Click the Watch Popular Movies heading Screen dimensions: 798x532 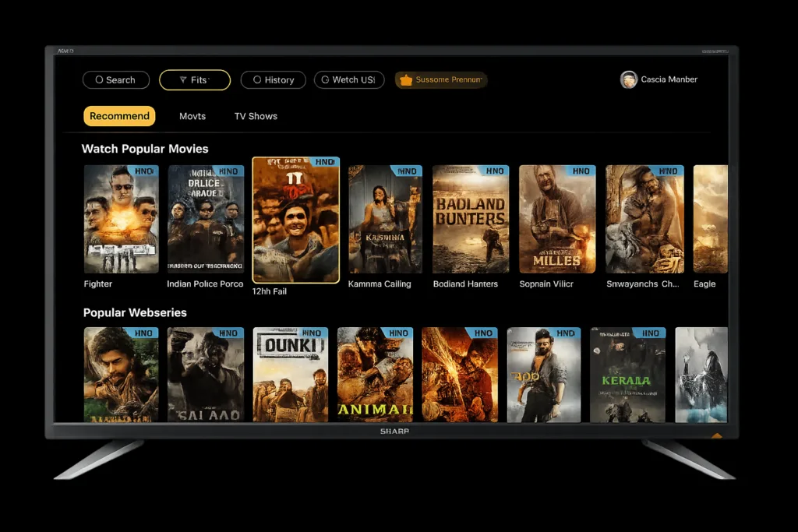(x=145, y=149)
